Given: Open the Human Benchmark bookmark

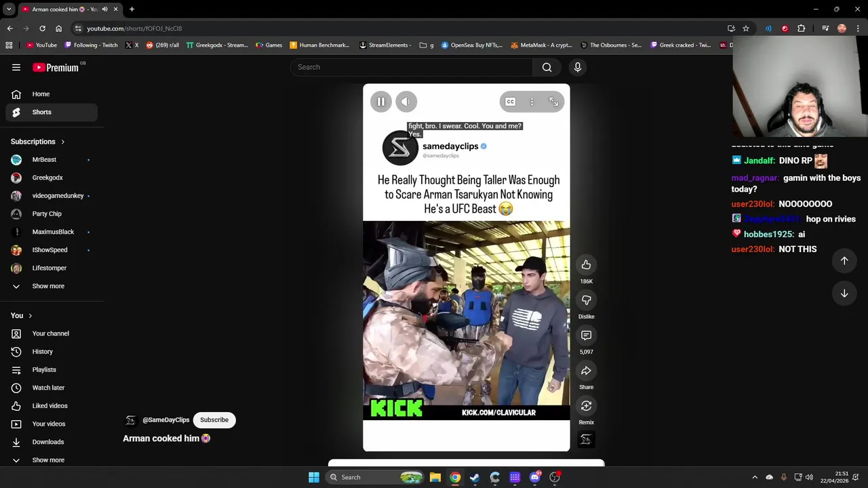Looking at the screenshot, I should (319, 45).
